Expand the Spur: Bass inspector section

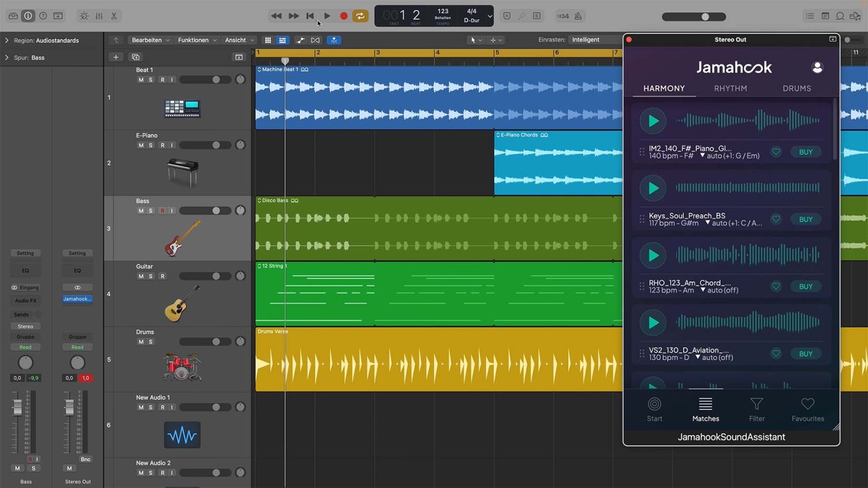pyautogui.click(x=7, y=57)
